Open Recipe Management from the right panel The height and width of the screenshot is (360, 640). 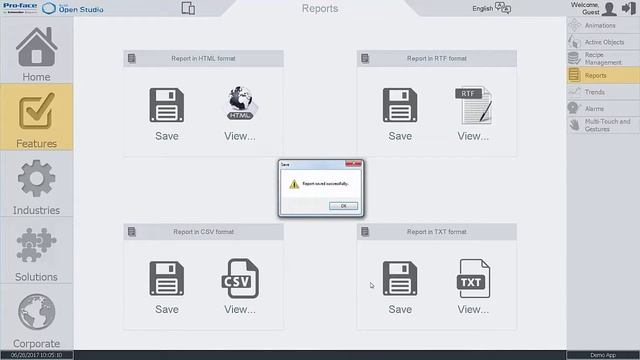click(x=603, y=58)
